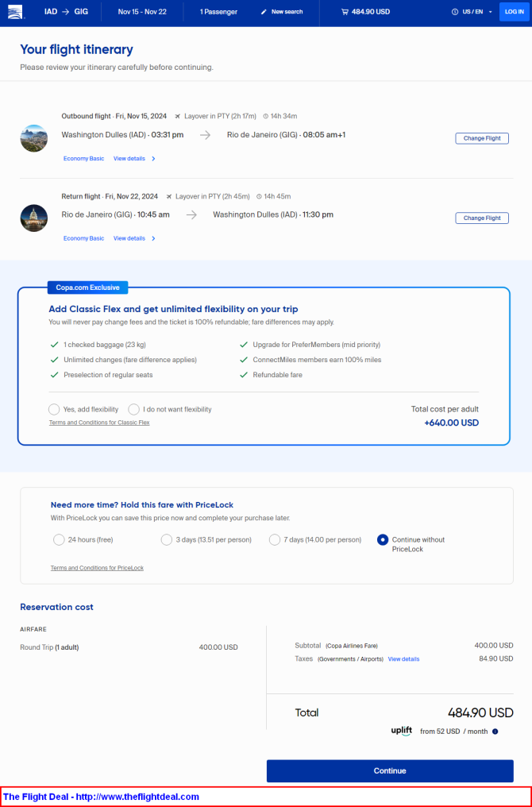
Task: Click the Copa Airlines logo
Action: point(15,11)
